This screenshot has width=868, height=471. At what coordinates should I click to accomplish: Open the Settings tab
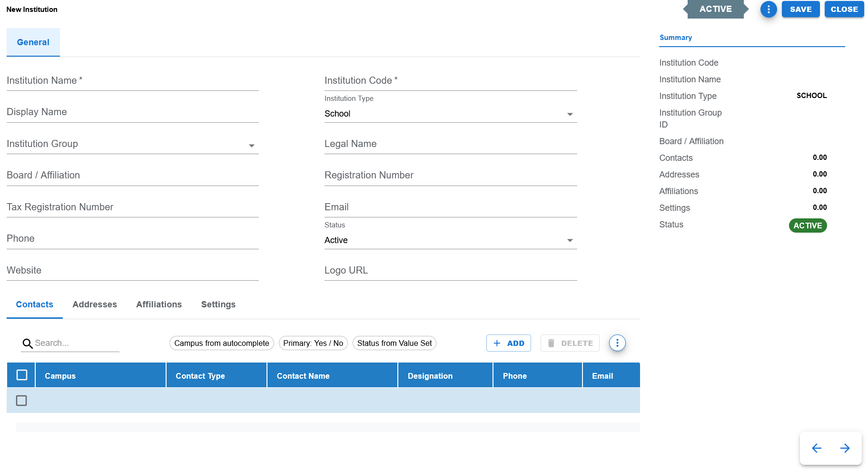click(x=218, y=304)
